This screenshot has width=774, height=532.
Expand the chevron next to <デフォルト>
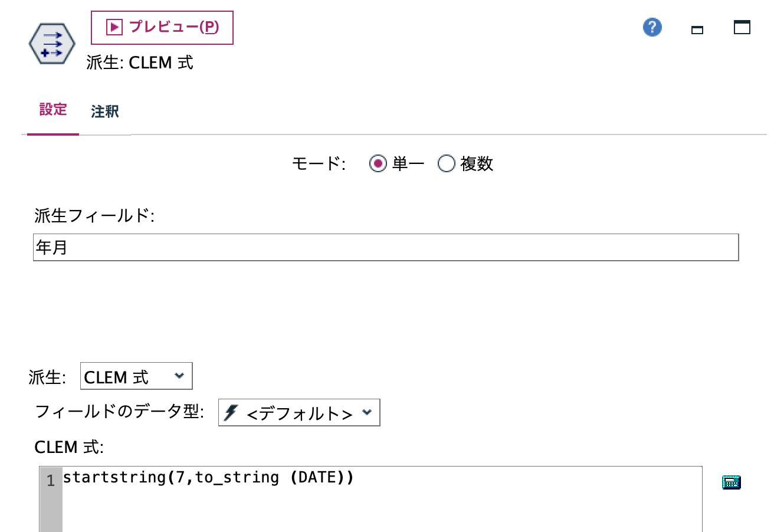point(369,412)
